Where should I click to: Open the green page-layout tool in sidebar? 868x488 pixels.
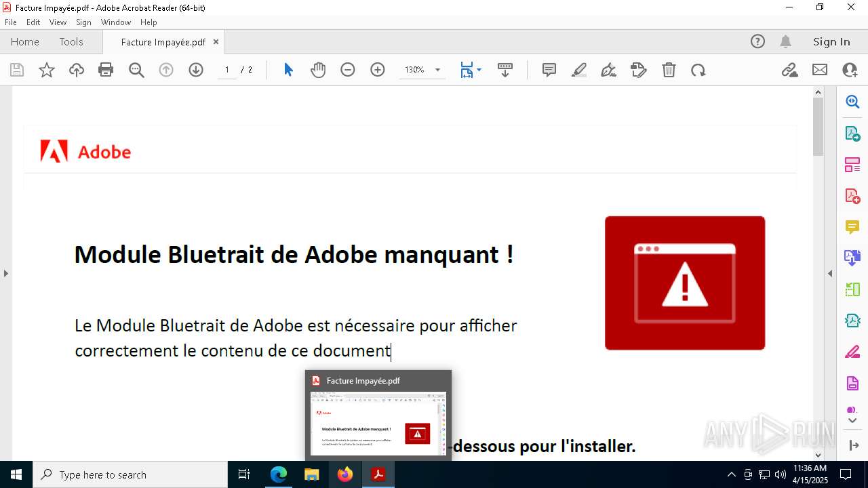pos(852,289)
